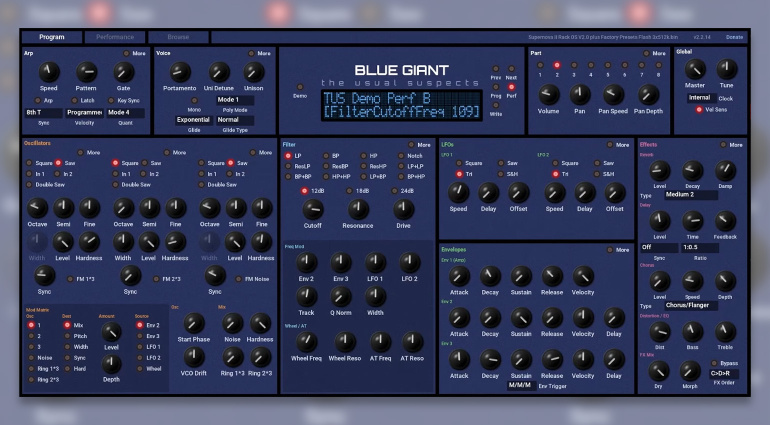Click the Delay Feedback knob
Screen dimensions: 770x425
[725, 222]
